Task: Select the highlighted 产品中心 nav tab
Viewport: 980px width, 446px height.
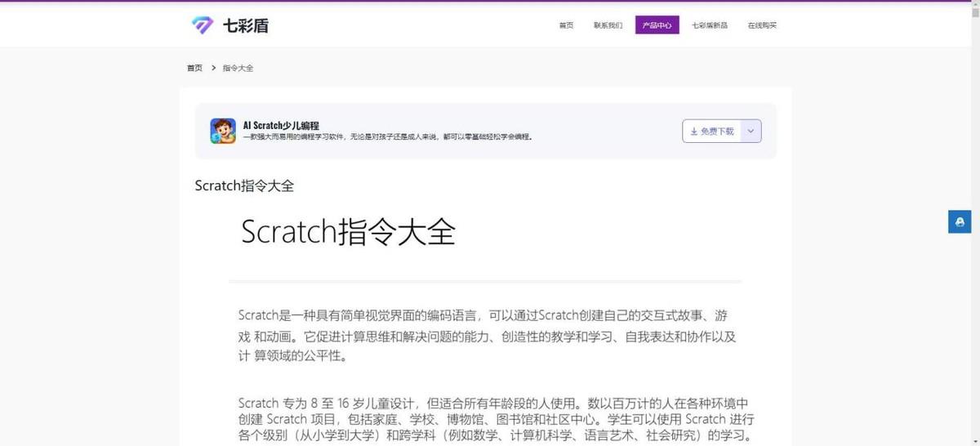Action: coord(657,25)
